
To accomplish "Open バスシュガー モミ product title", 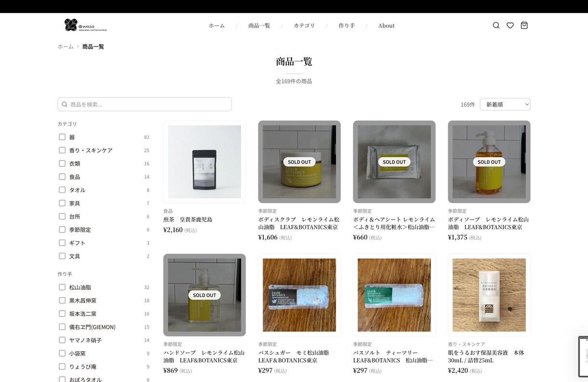I will click(294, 356).
